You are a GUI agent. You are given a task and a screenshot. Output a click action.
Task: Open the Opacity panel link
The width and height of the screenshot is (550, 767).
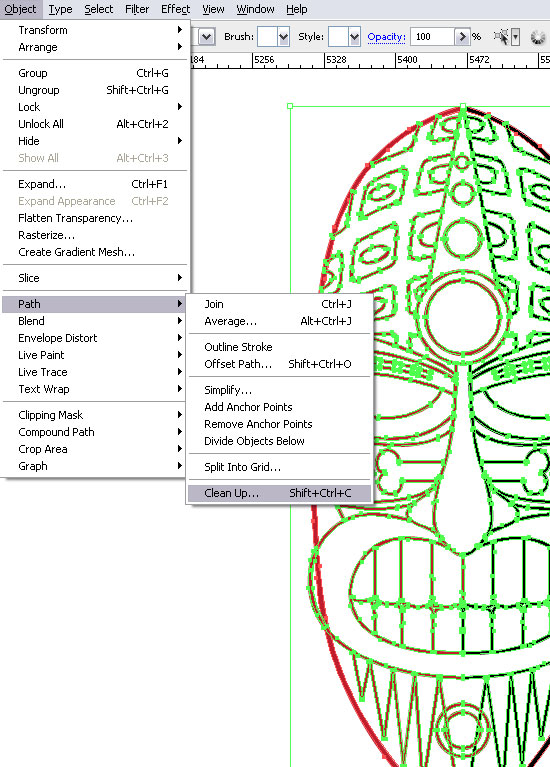click(x=387, y=37)
